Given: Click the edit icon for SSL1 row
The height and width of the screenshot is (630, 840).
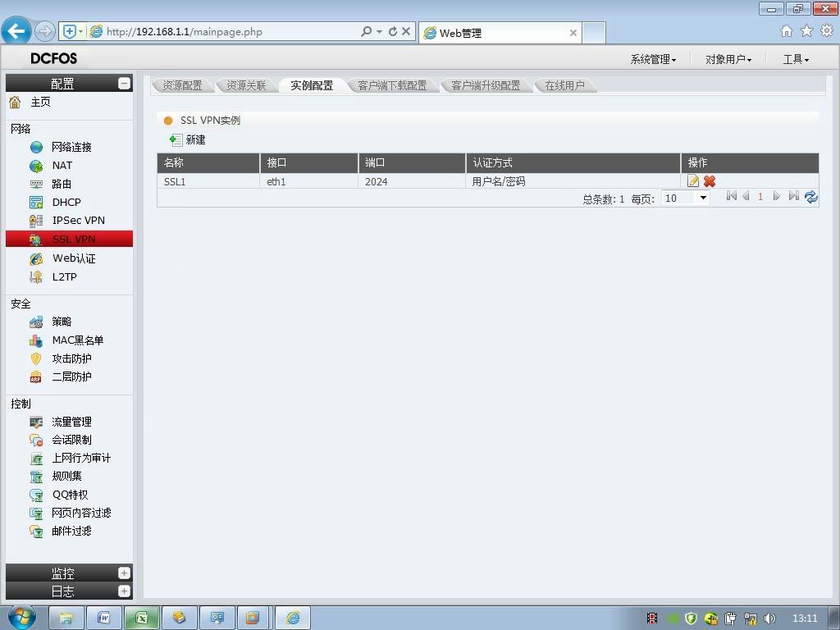Looking at the screenshot, I should pyautogui.click(x=693, y=181).
